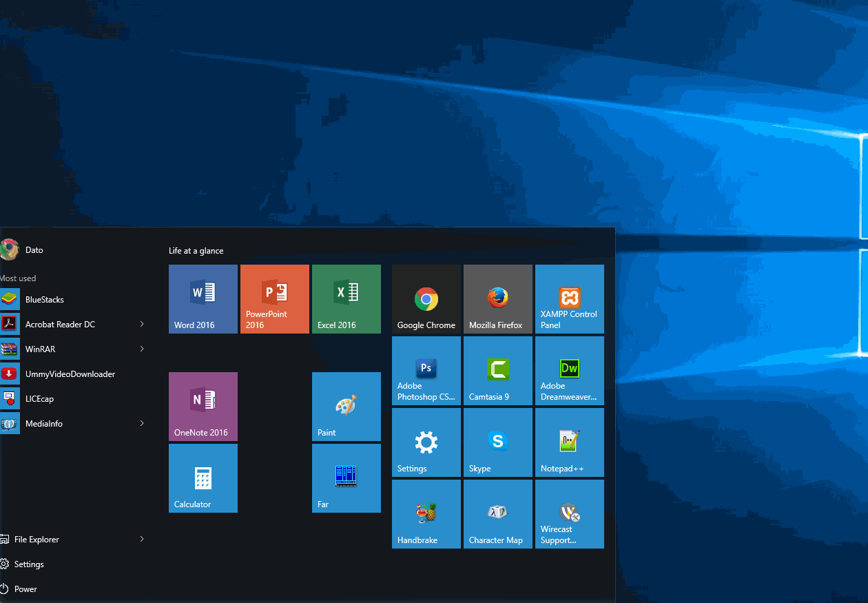The width and height of the screenshot is (868, 603).
Task: Start the XAMPP Control Panel tile
Action: 570,299
